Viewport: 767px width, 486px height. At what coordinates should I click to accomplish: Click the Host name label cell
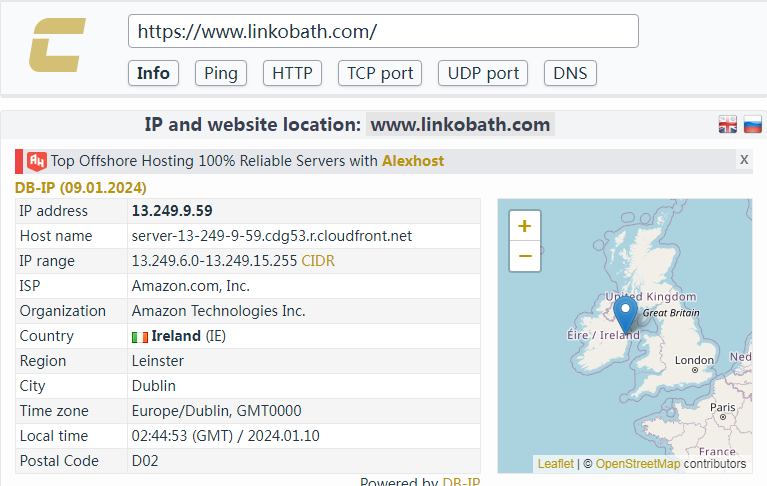pos(71,236)
